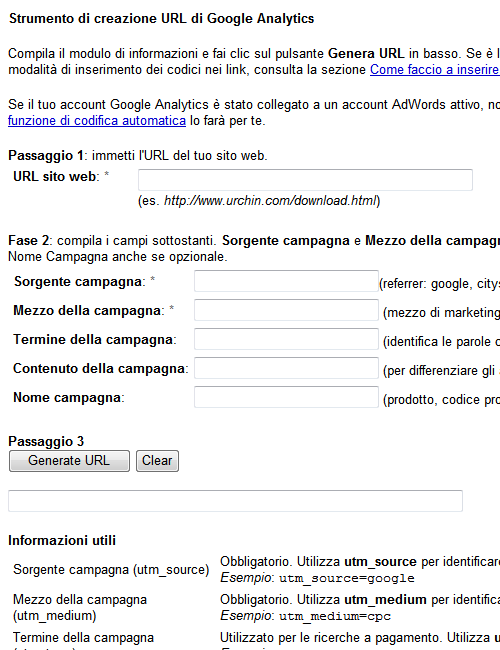Screen dimensions: 500x650
Task: Click the Termine della campagna field
Action: click(286, 339)
